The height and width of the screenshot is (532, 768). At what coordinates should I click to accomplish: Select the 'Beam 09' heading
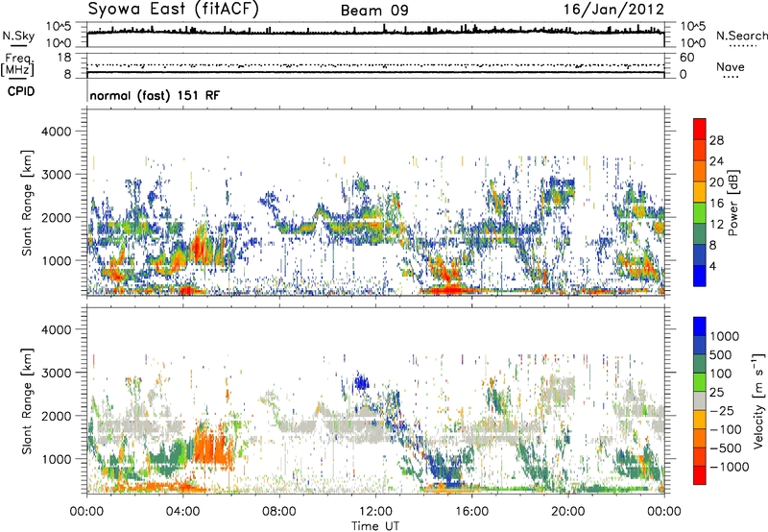tap(374, 11)
